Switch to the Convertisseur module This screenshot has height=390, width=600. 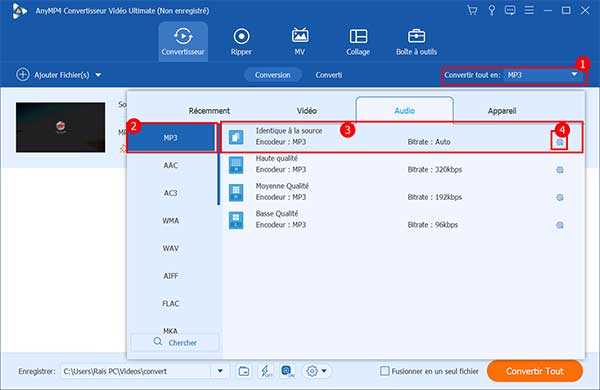coord(183,41)
